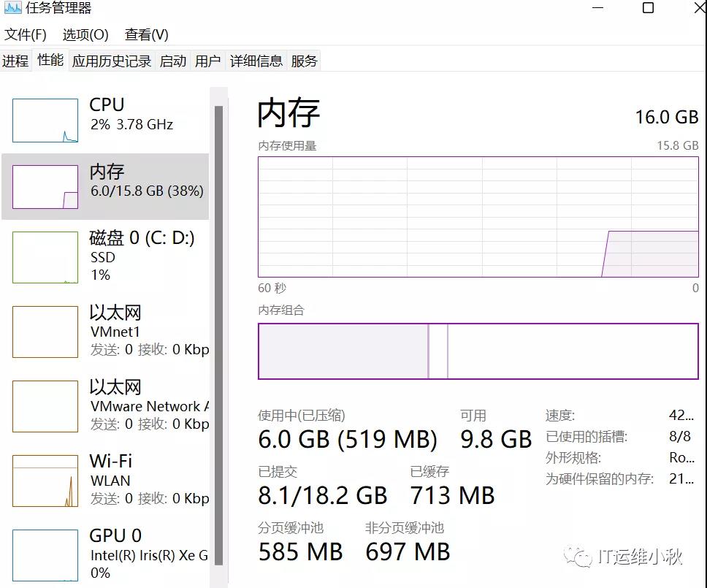Switch to the 应用历史记录 tab
The width and height of the screenshot is (707, 588).
[x=111, y=60]
